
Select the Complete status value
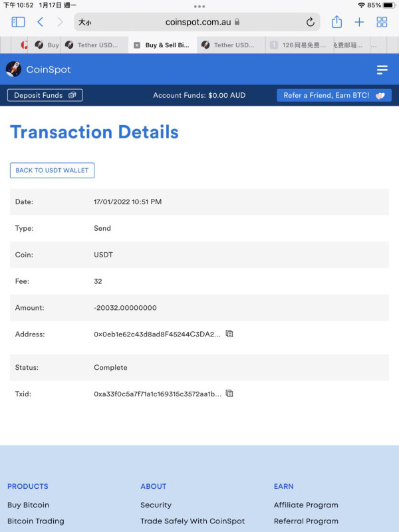(110, 368)
